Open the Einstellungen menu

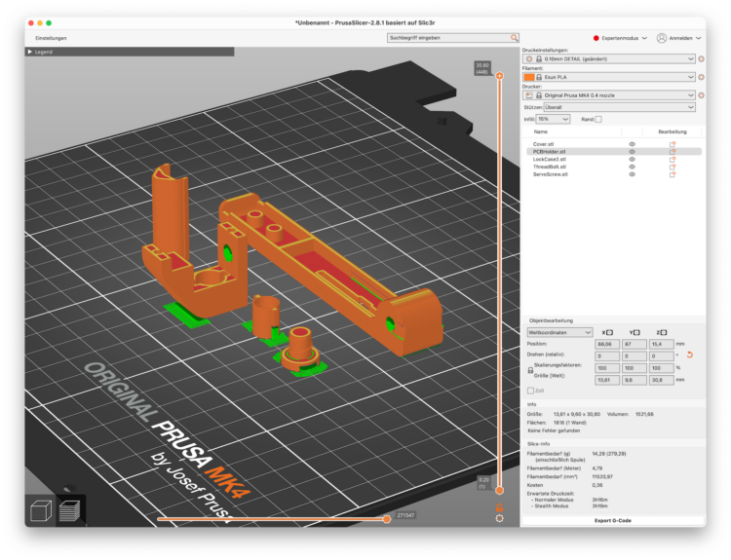51,38
